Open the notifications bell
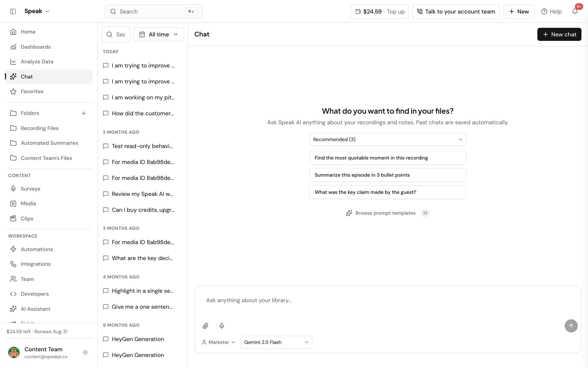The height and width of the screenshot is (368, 588). 575,11
